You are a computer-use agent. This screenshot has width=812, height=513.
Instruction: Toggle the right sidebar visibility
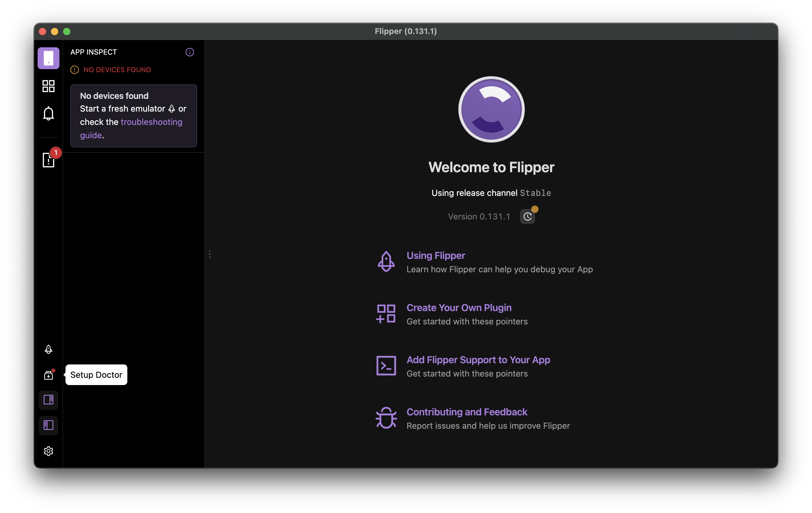pyautogui.click(x=48, y=400)
